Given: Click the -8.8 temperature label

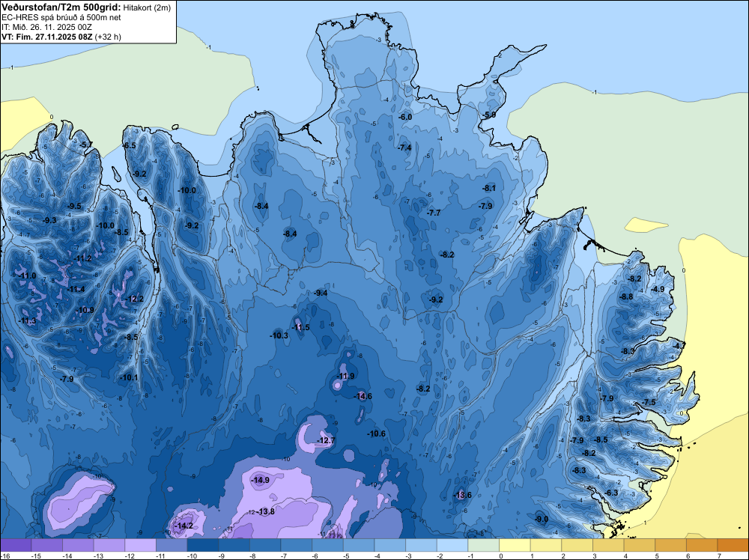Looking at the screenshot, I should 626,296.
